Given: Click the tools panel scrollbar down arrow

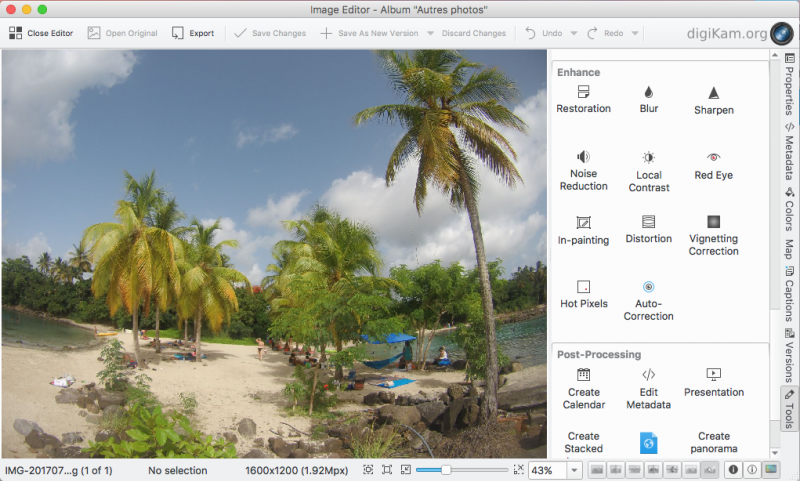Looking at the screenshot, I should point(774,452).
